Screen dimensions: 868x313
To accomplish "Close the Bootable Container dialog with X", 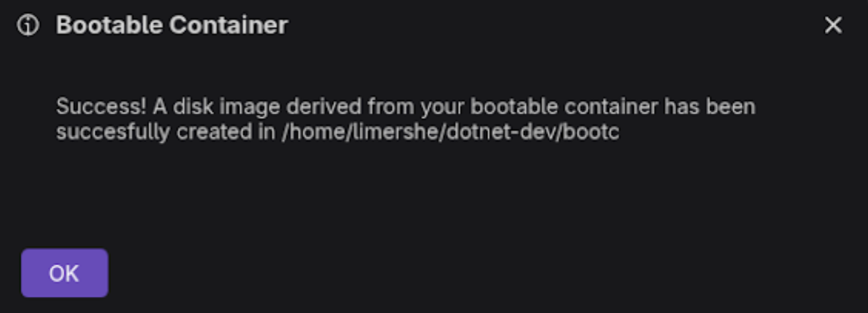I will pos(833,25).
